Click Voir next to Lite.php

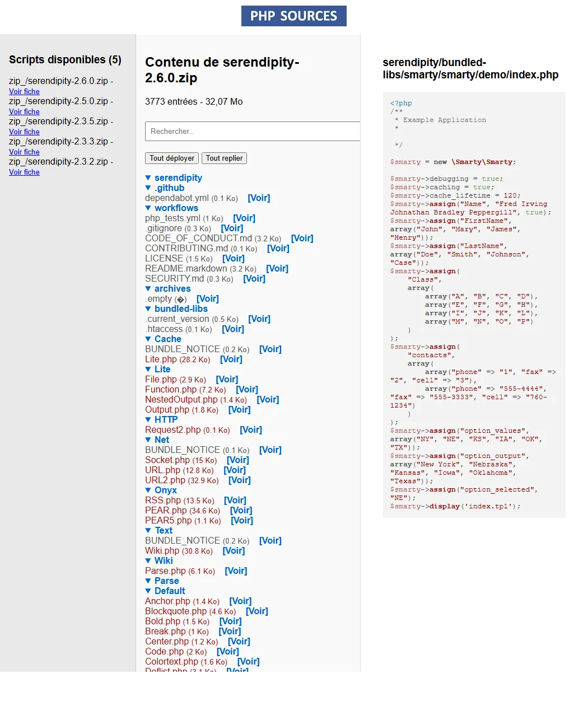pos(231,359)
